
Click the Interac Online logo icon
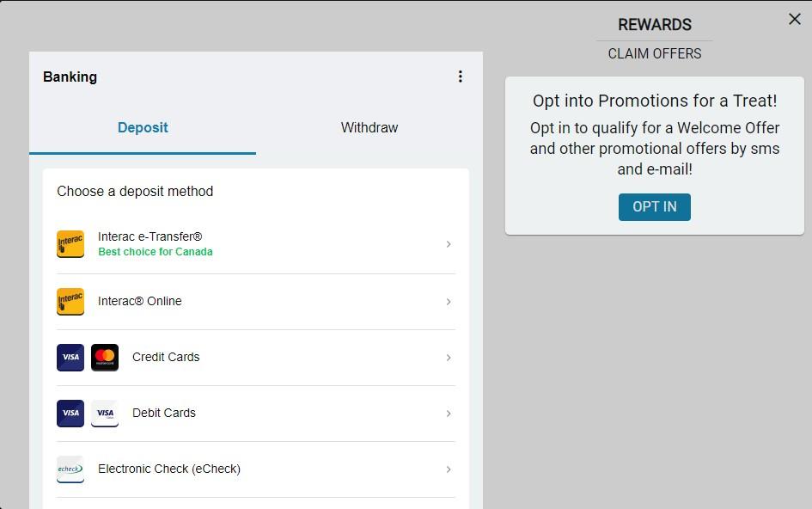[70, 302]
